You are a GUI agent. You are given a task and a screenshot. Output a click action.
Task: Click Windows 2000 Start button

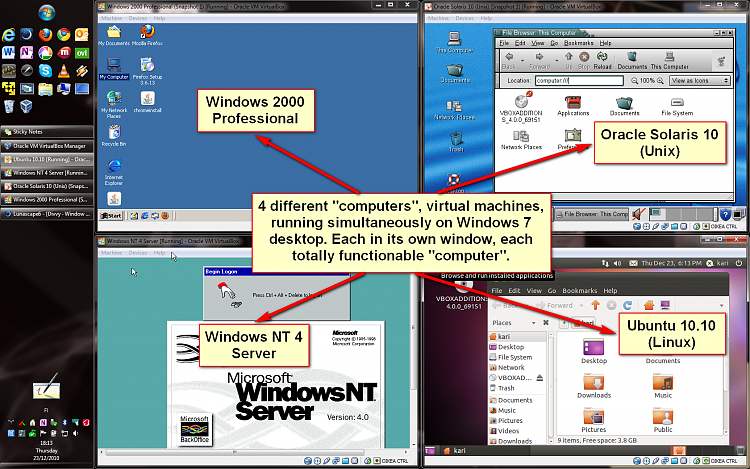point(110,216)
